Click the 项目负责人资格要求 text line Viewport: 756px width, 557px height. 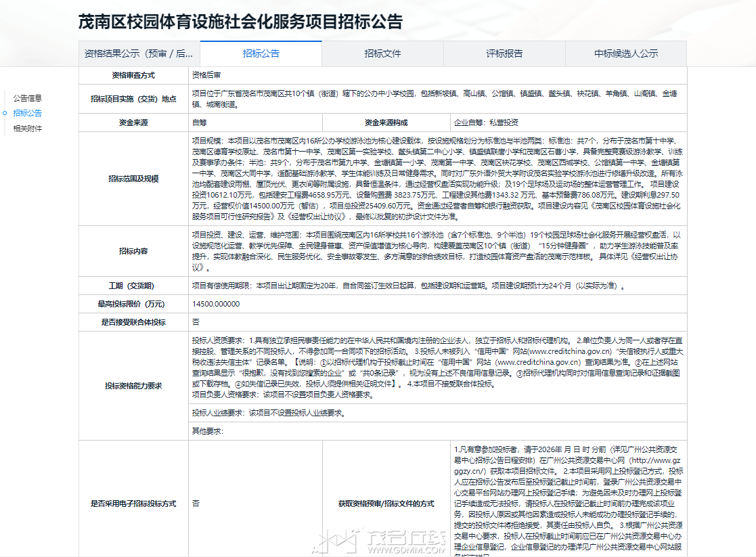pos(283,395)
